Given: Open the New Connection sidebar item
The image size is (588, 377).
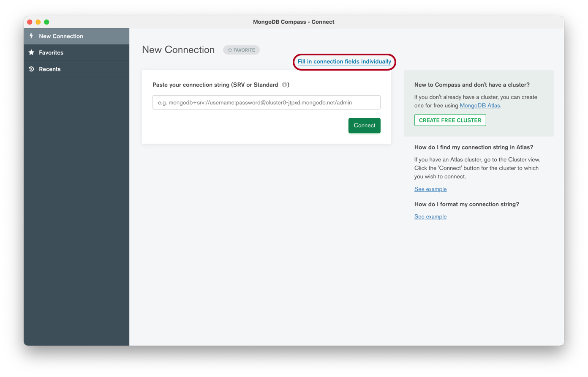Looking at the screenshot, I should [x=76, y=36].
